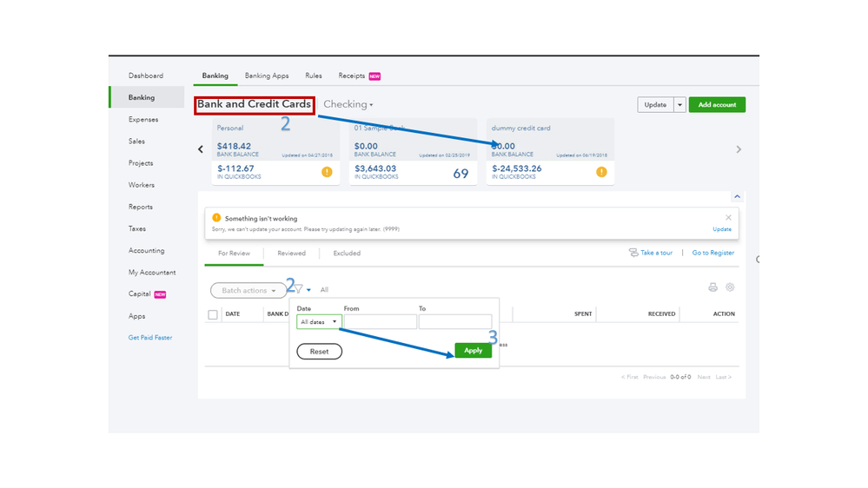Click the orange alert icon in the error banner

(x=216, y=218)
